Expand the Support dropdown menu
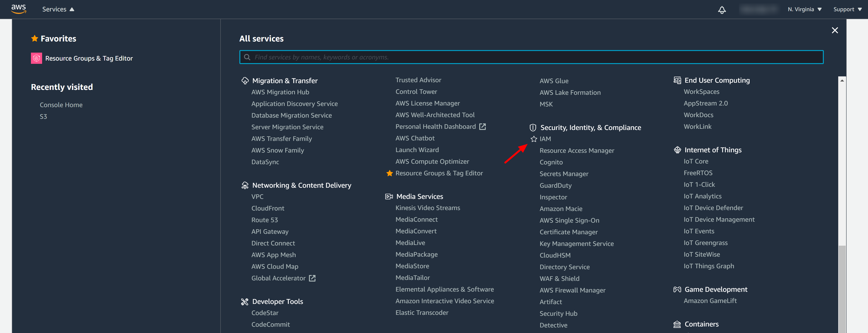The image size is (868, 333). (x=847, y=9)
